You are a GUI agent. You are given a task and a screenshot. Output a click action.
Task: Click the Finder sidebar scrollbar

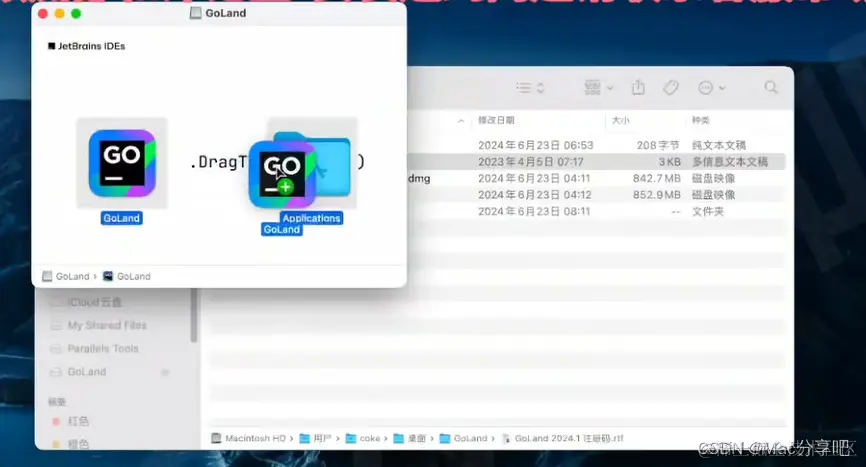click(x=193, y=315)
